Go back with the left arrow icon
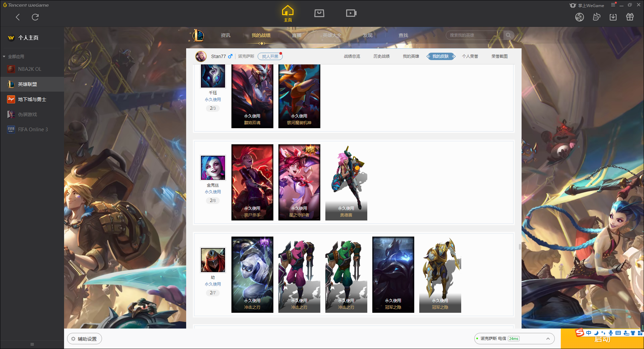The image size is (644, 349). click(x=18, y=17)
